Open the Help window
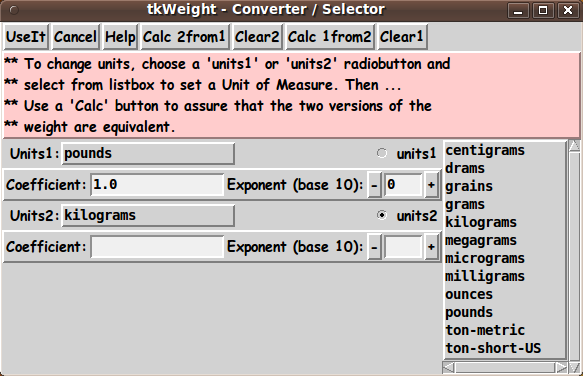Screen dimensions: 583x376 point(120,36)
